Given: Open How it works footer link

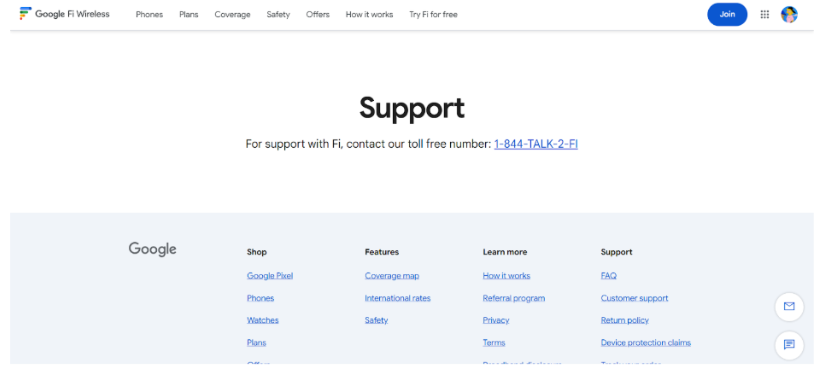Looking at the screenshot, I should (506, 276).
